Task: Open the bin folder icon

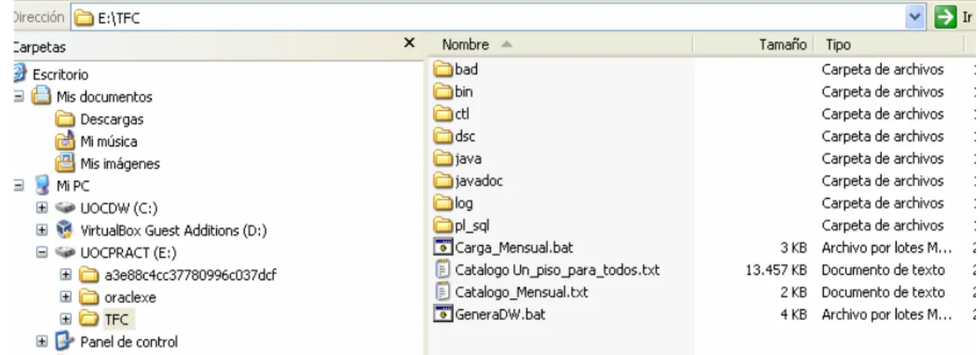Action: pos(443,91)
